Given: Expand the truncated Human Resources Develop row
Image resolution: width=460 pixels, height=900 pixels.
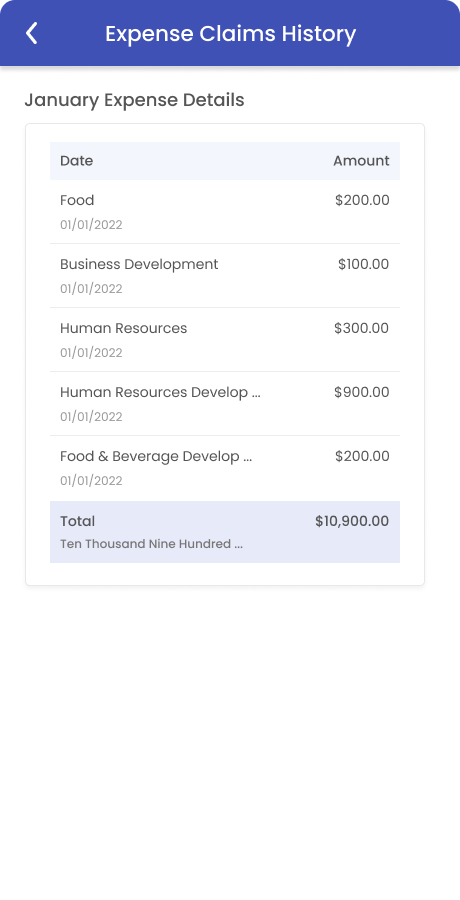Looking at the screenshot, I should 225,404.
